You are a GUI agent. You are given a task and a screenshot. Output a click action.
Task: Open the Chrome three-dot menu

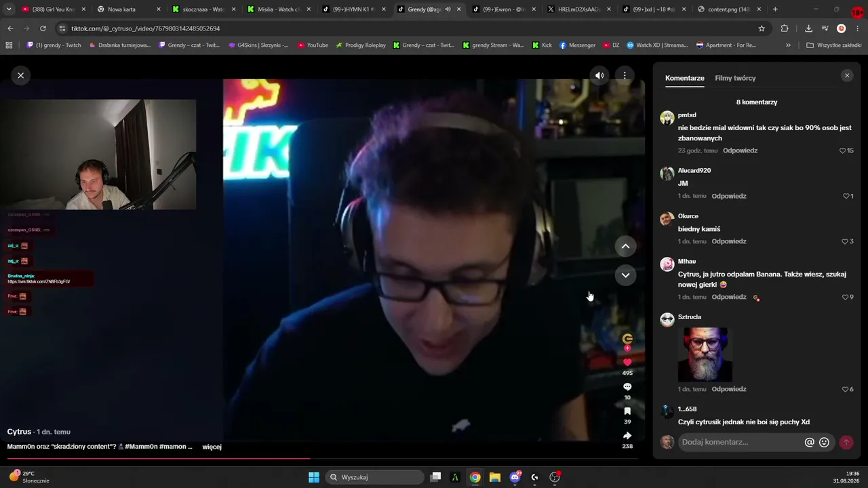857,28
